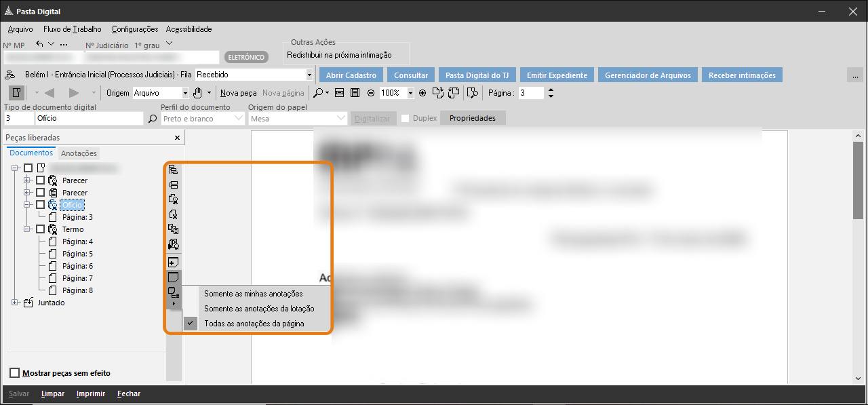Screen dimensions: 868x405
Task: Open the Origem Arquivo dropdown
Action: click(x=185, y=93)
